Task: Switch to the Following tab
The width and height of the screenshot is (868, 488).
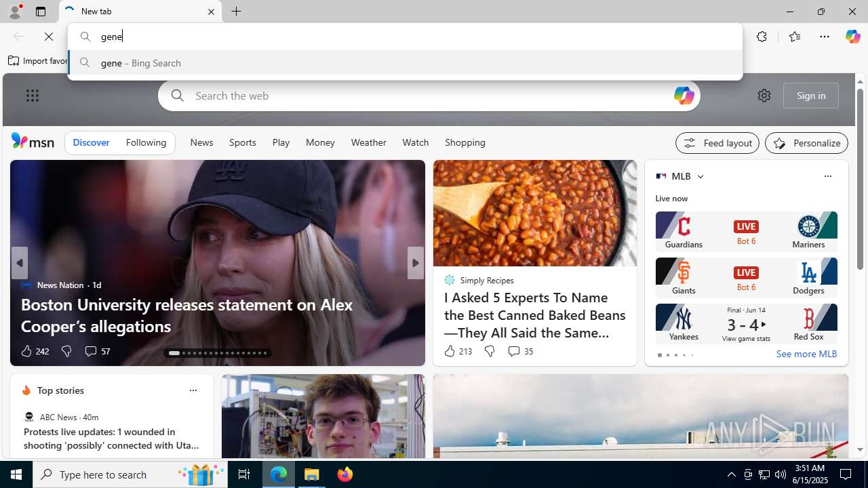Action: pyautogui.click(x=146, y=142)
